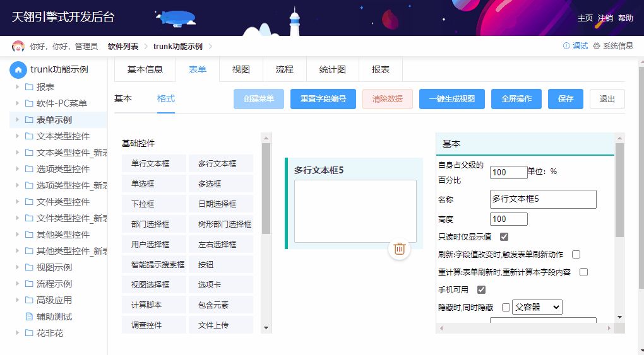Viewport: 644px width, 355px height.
Task: Click the 调试 debug icon
Action: [566, 46]
